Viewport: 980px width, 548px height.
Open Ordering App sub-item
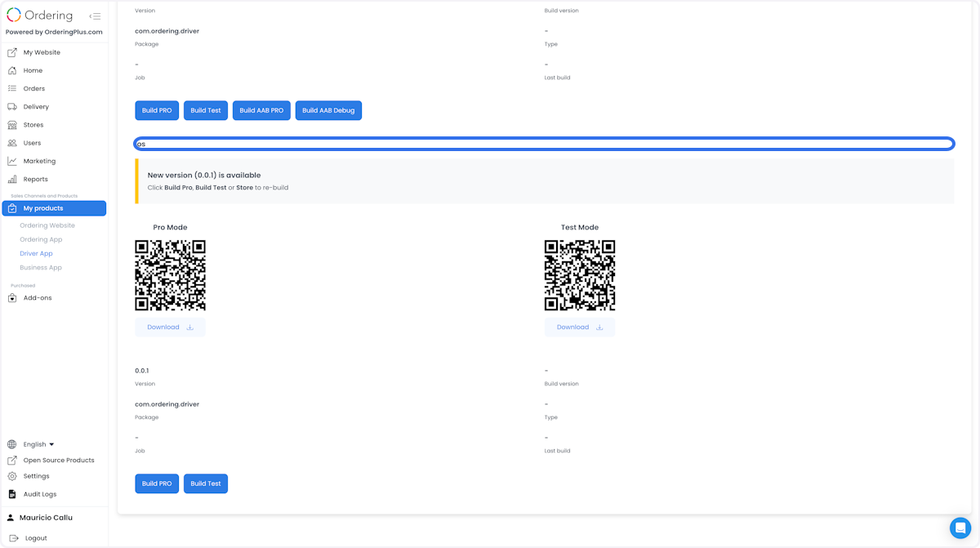41,239
